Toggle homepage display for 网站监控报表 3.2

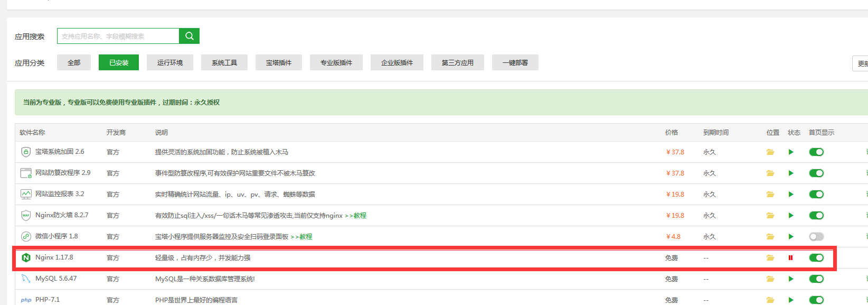pyautogui.click(x=816, y=195)
